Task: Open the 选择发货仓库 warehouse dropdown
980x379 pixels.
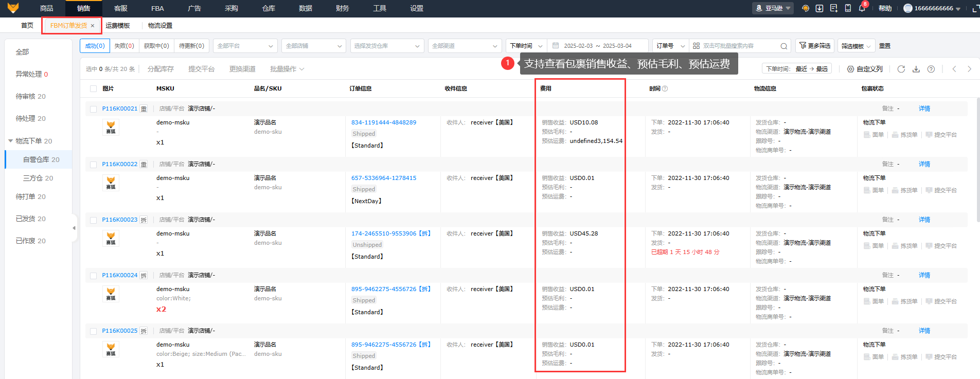Action: 387,46
